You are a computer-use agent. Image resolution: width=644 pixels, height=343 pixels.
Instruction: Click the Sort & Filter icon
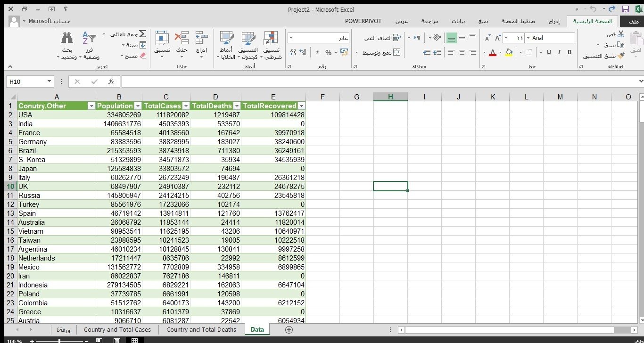tap(89, 38)
